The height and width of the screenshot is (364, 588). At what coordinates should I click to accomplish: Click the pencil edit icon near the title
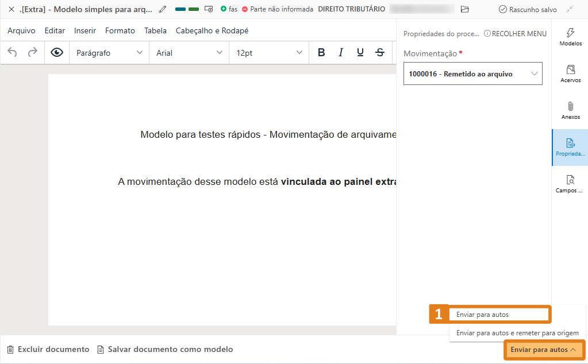162,9
